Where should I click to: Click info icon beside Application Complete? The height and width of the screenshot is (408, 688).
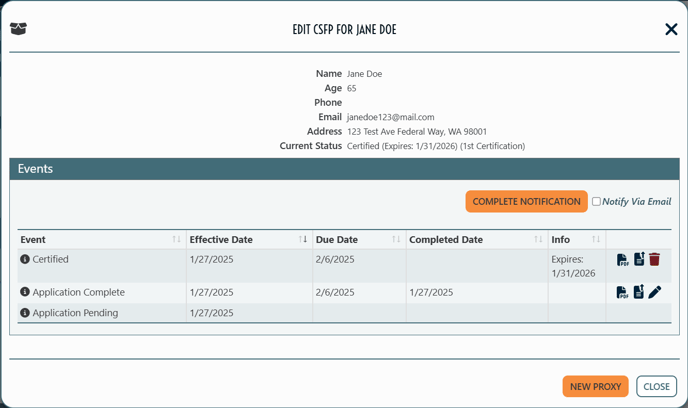(25, 292)
